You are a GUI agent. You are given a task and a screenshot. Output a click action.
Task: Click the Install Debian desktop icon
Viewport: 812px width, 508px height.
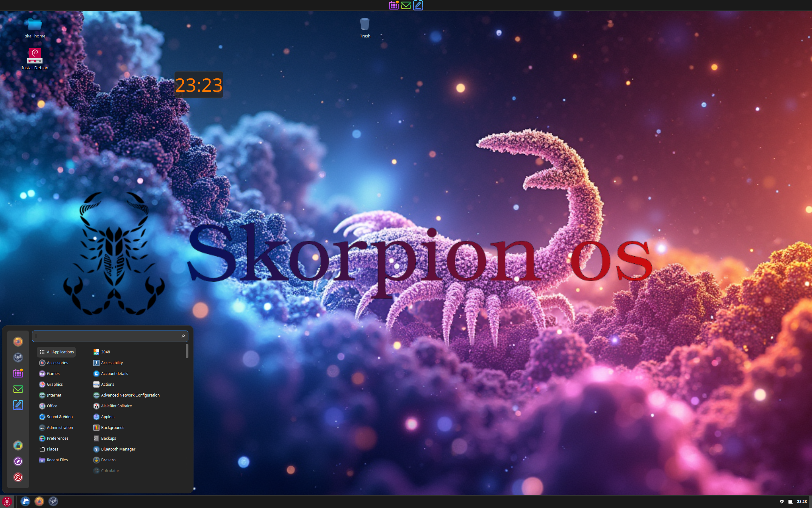35,59
